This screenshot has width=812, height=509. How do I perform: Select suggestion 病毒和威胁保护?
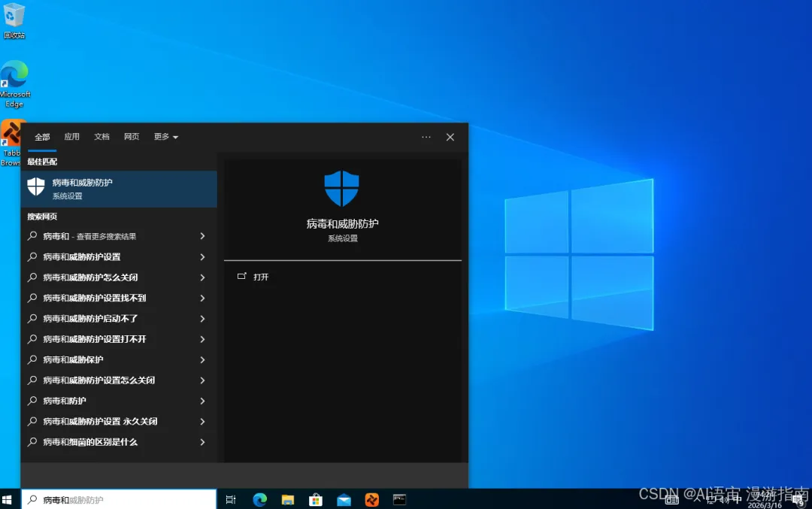(119, 360)
